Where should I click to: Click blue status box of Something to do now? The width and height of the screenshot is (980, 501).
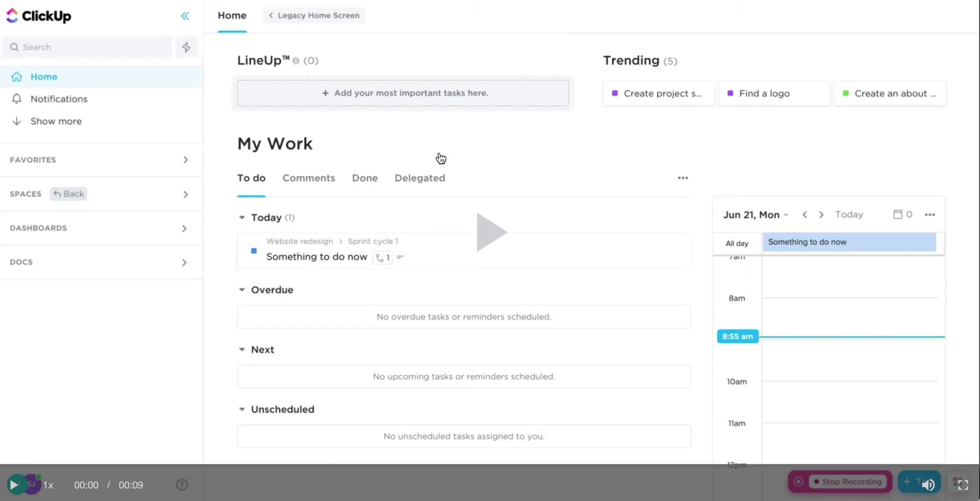pyautogui.click(x=254, y=251)
